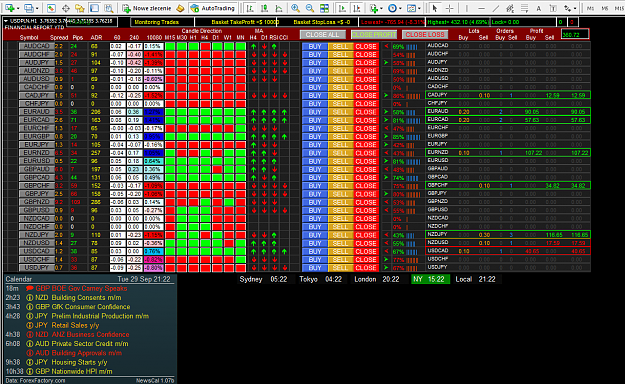The height and width of the screenshot is (384, 625).
Task: Switch chart to line chart view
Action: (x=279, y=8)
